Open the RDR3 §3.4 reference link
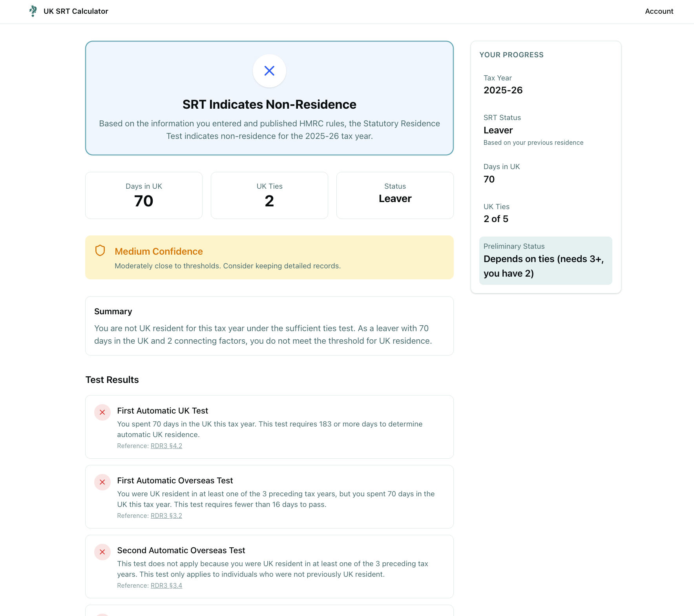Screen dimensions: 694x616 166,585
